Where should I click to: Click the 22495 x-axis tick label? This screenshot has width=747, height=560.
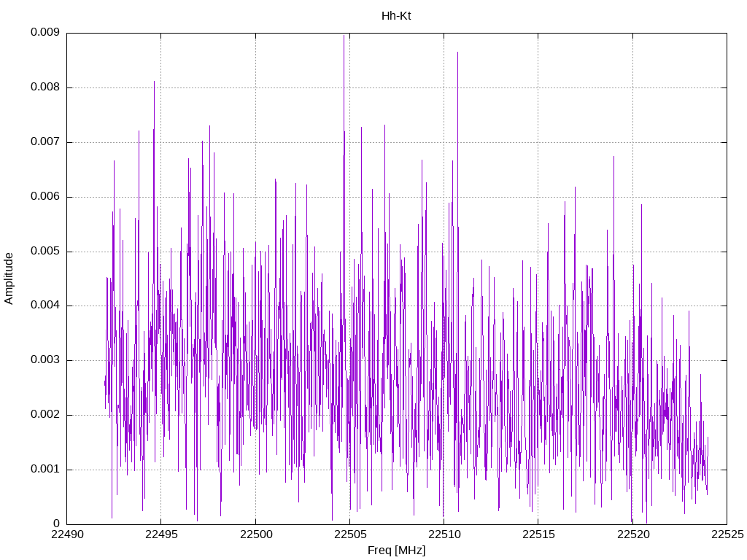[x=161, y=534]
